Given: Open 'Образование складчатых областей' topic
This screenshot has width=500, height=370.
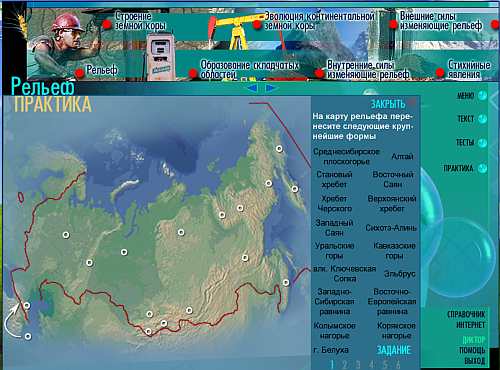Looking at the screenshot, I should click(250, 70).
